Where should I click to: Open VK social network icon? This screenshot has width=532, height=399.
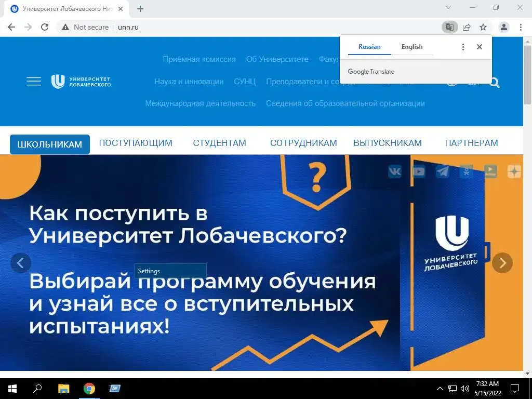point(395,171)
